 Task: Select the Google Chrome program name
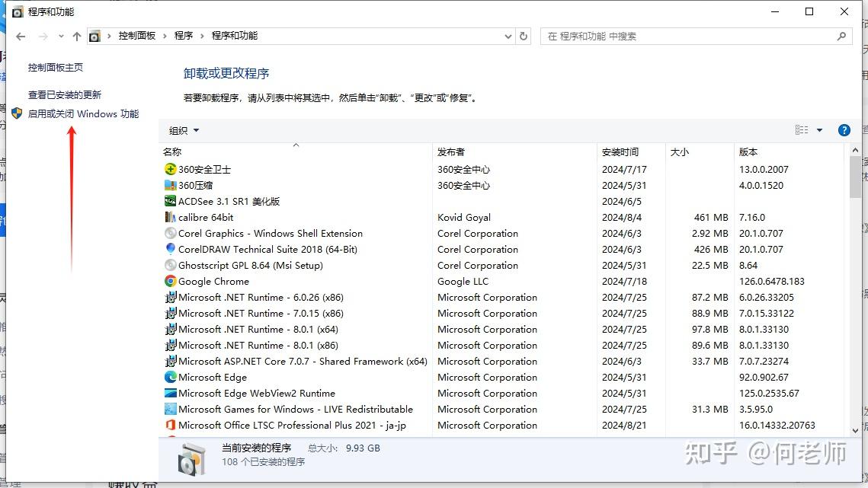[213, 281]
